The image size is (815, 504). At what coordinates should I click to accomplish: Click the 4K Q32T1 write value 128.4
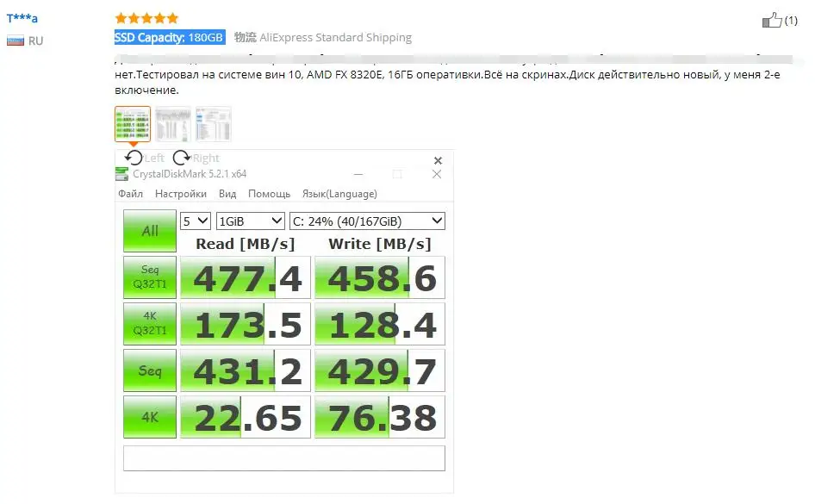[380, 324]
